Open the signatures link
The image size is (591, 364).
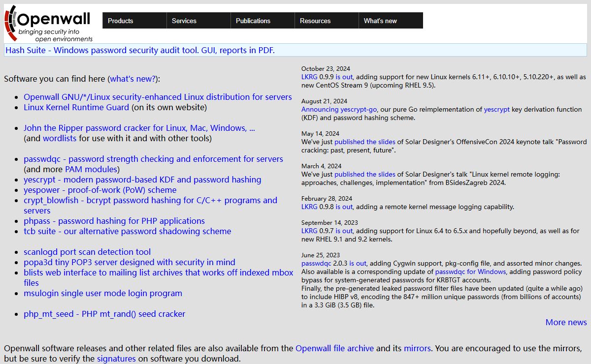(x=116, y=359)
